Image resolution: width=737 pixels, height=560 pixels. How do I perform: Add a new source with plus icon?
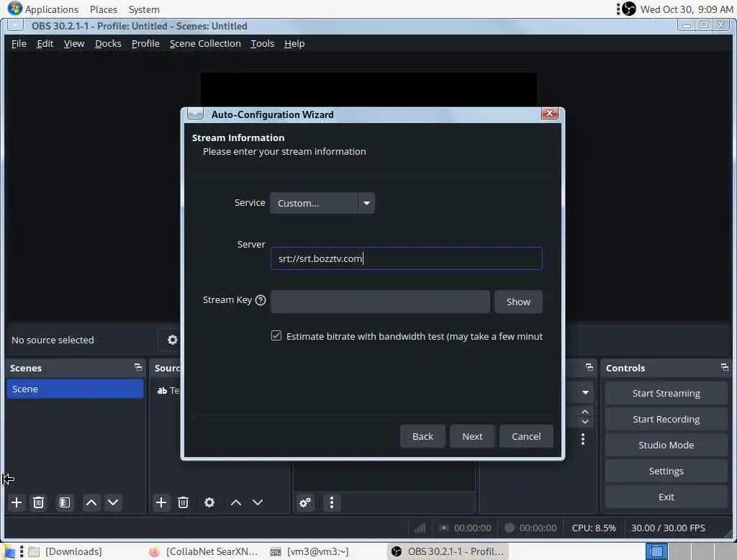coord(160,502)
